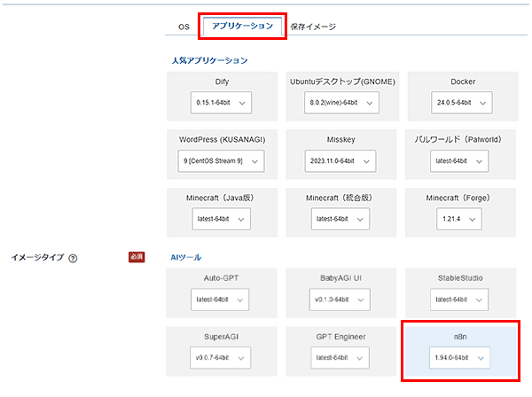
Task: Select the パルワールド (Palworld) card title
Action: tap(458, 140)
